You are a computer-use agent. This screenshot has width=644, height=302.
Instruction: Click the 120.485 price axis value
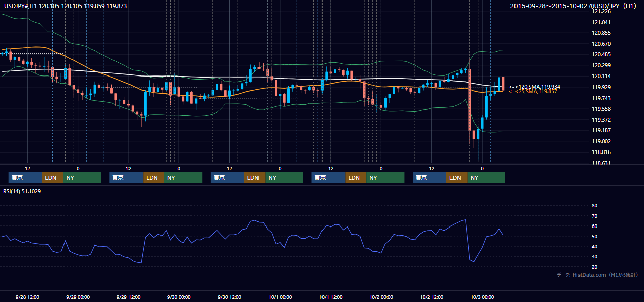(x=602, y=54)
